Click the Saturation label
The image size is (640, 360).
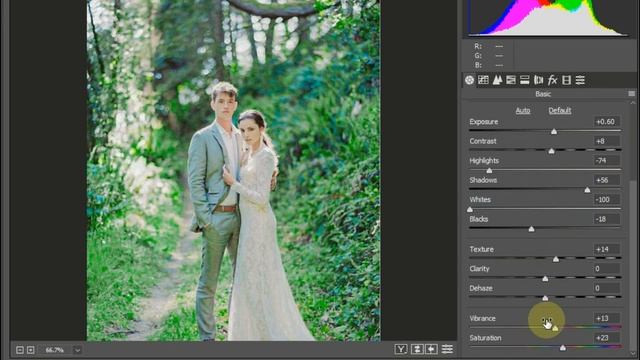pyautogui.click(x=485, y=338)
